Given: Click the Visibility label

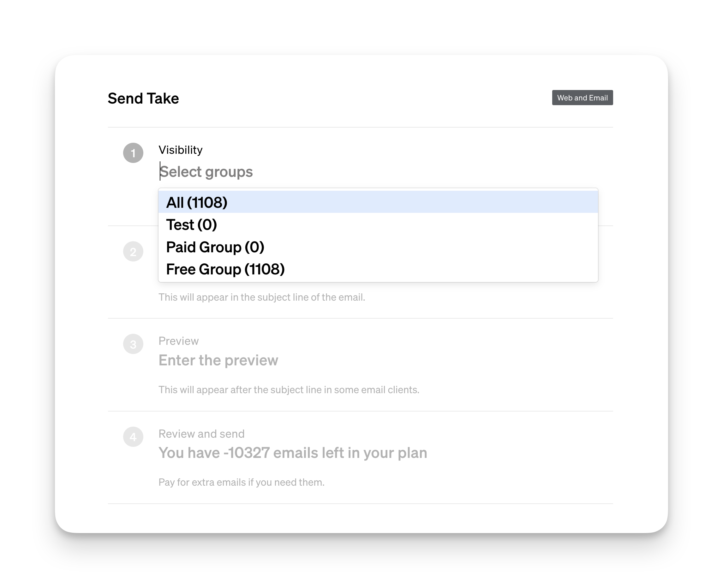Looking at the screenshot, I should coord(181,150).
